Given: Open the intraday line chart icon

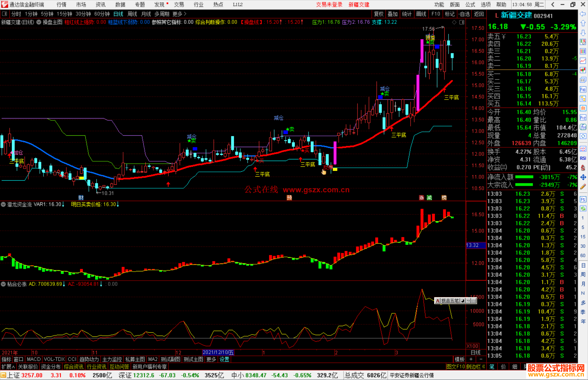Looking at the screenshot, I should [x=583, y=61].
